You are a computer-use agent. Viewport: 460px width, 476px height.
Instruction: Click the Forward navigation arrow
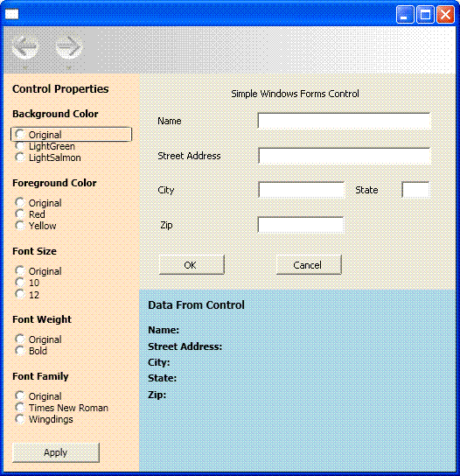pos(69,46)
